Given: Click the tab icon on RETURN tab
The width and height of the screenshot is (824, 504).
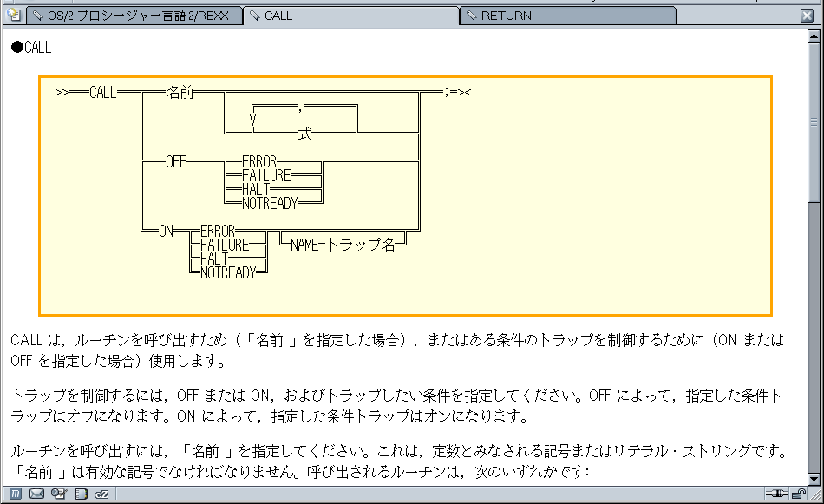Looking at the screenshot, I should [471, 16].
